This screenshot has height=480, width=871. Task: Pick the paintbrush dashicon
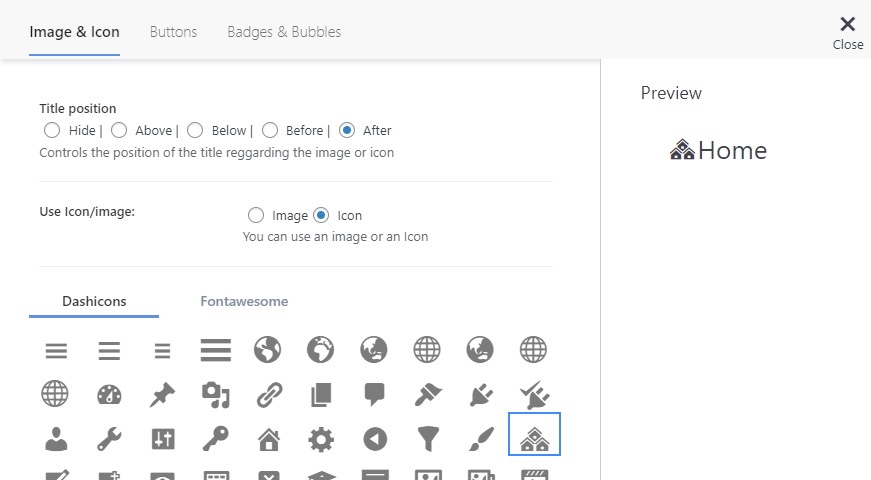481,439
